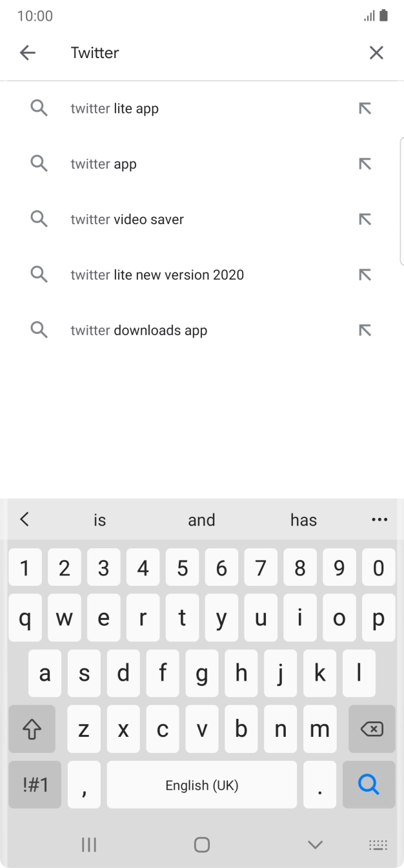404x868 pixels.
Task: Switch to symbols with the !#1 key
Action: pyautogui.click(x=34, y=784)
